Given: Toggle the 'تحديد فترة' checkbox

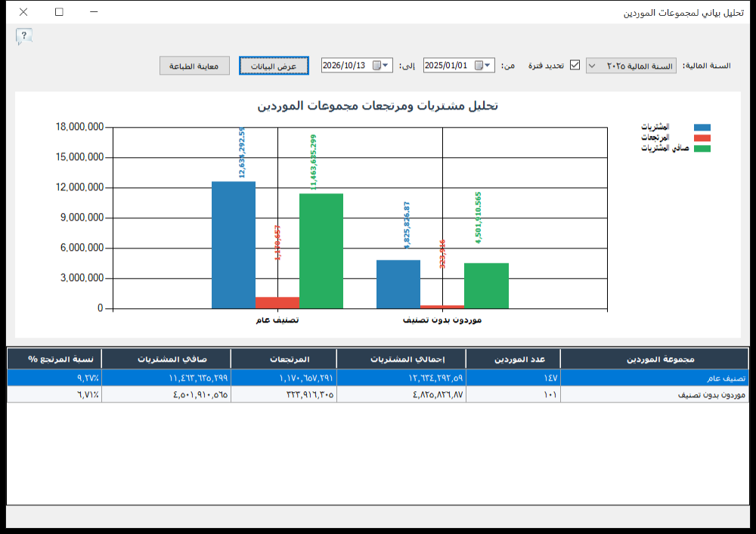Looking at the screenshot, I should click(575, 65).
